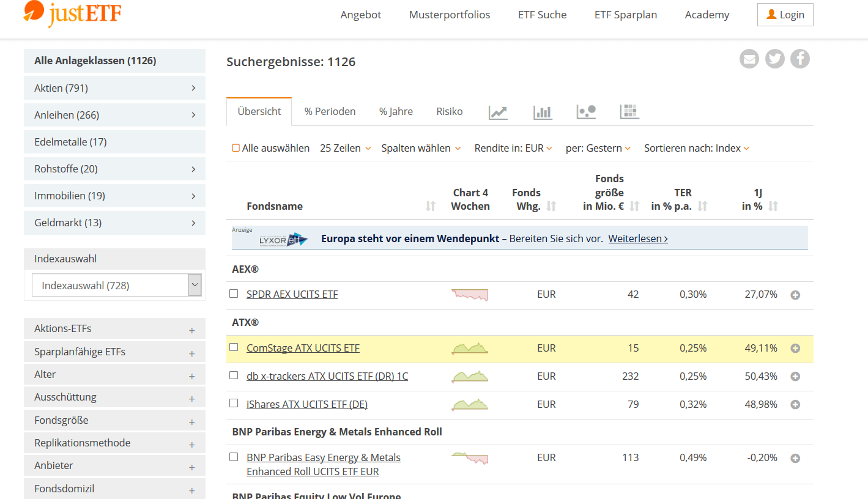Open the line chart view icon
Image resolution: width=868 pixels, height=499 pixels.
click(498, 112)
